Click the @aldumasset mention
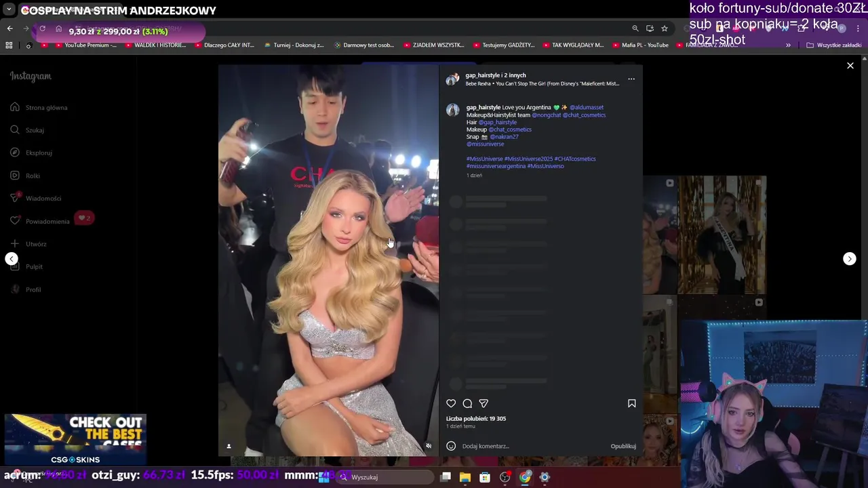Screen dimensions: 868x488 click(x=587, y=107)
